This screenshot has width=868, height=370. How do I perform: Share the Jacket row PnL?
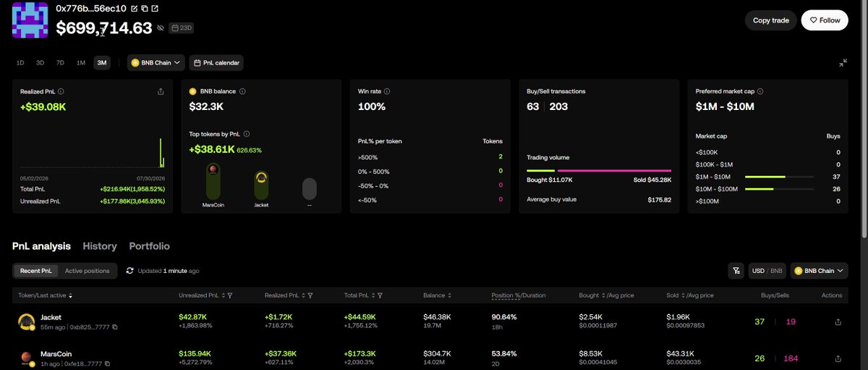[x=838, y=322]
